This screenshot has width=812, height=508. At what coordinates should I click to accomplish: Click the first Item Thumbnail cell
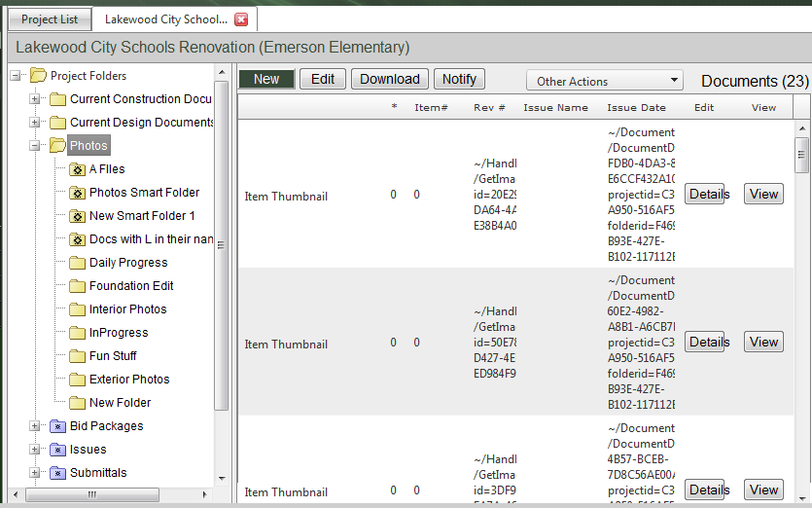coord(286,197)
